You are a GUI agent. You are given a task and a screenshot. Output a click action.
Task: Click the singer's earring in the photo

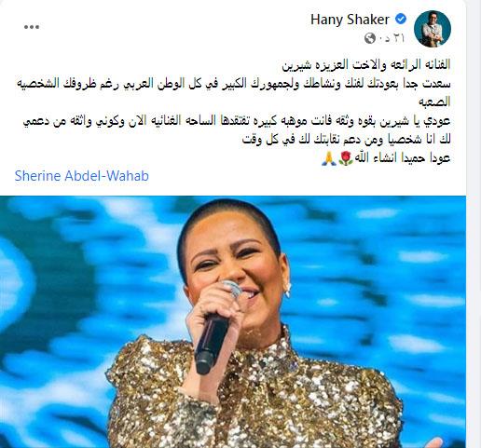click(x=288, y=289)
